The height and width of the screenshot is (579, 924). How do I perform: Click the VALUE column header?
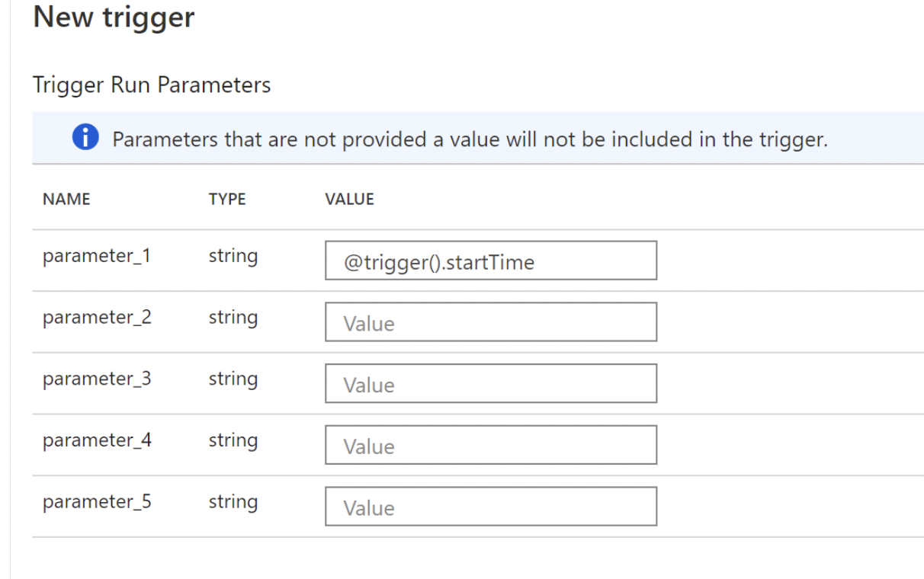click(x=349, y=200)
